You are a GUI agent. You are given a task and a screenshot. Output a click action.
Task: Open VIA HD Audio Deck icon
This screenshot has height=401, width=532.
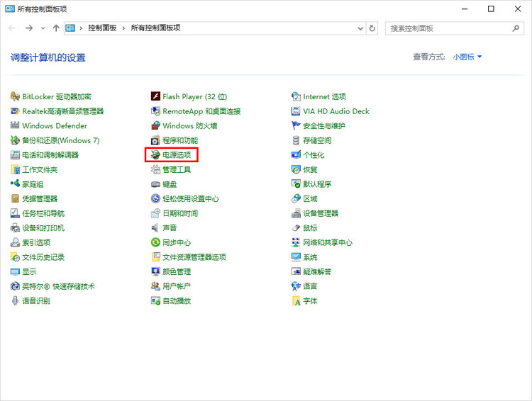(x=296, y=111)
